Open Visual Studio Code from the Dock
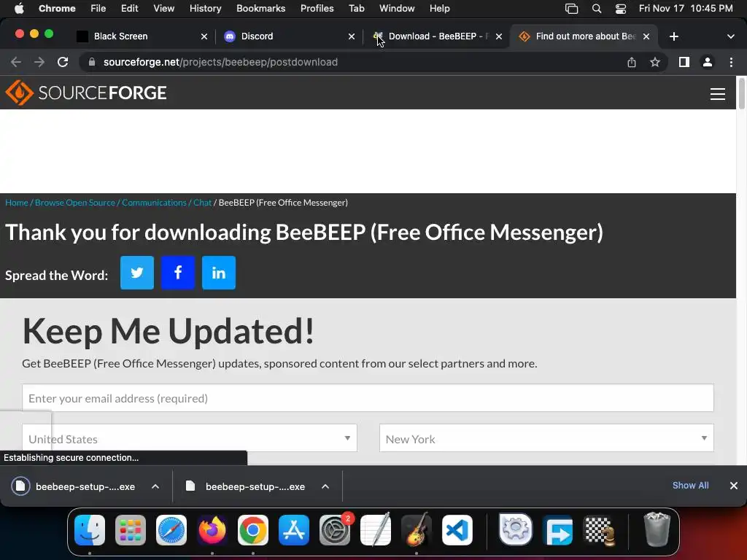The image size is (747, 560). tap(457, 530)
